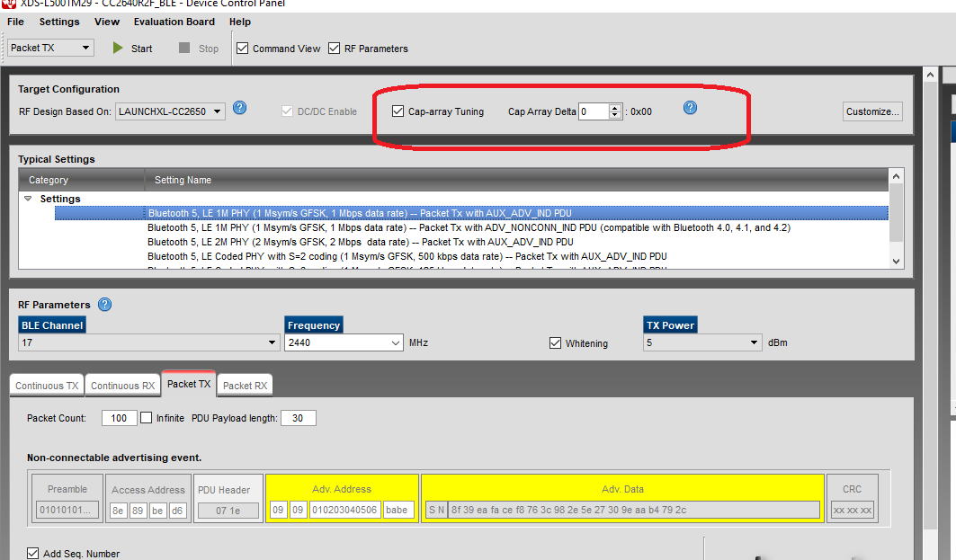Switch to the Packet RX tab

[x=246, y=386]
